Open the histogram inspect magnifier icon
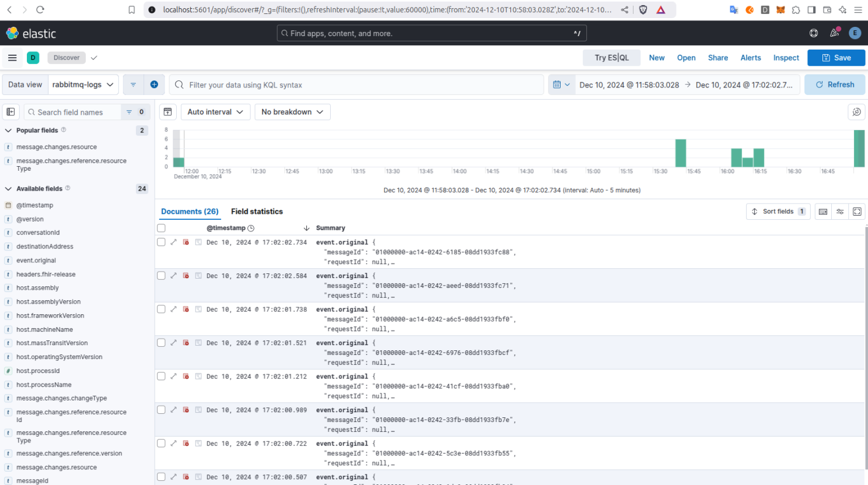 (x=856, y=111)
